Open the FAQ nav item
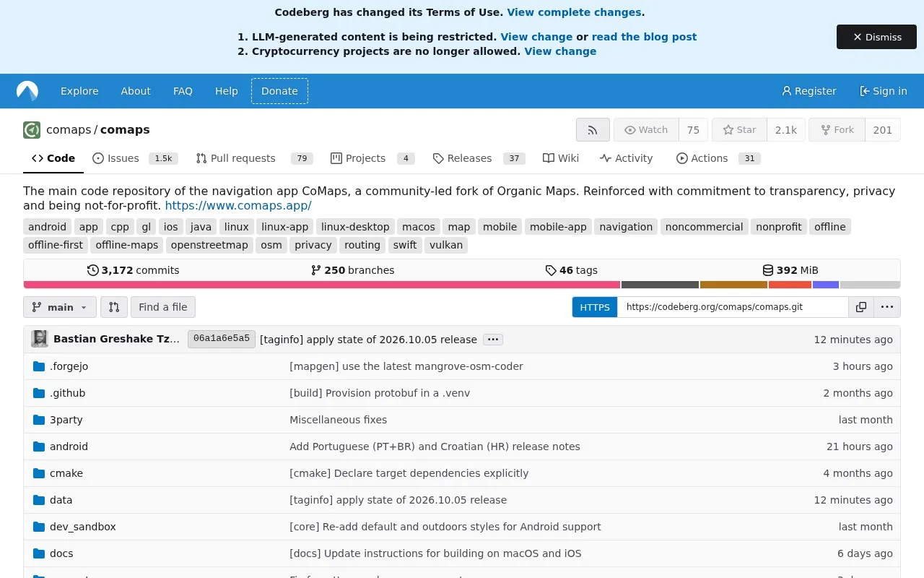924x578 pixels. (x=183, y=91)
